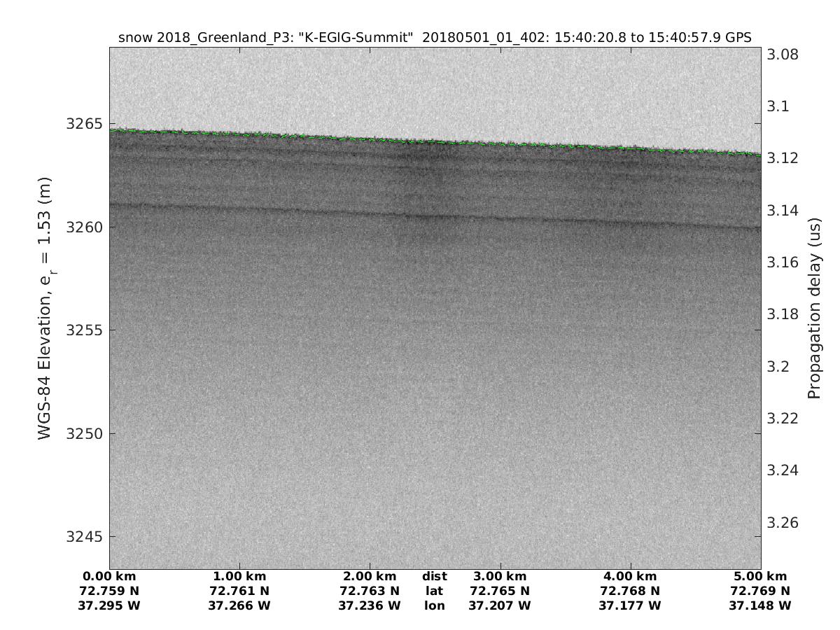Click the 4.00 km distance label
This screenshot has height=630, width=840.
[630, 577]
